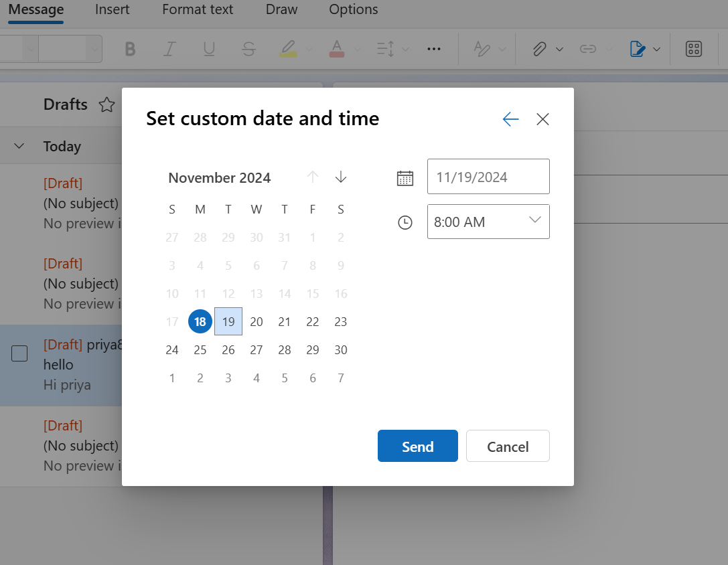728x565 pixels.
Task: Click Cancel to dismiss the dialog
Action: coord(507,446)
